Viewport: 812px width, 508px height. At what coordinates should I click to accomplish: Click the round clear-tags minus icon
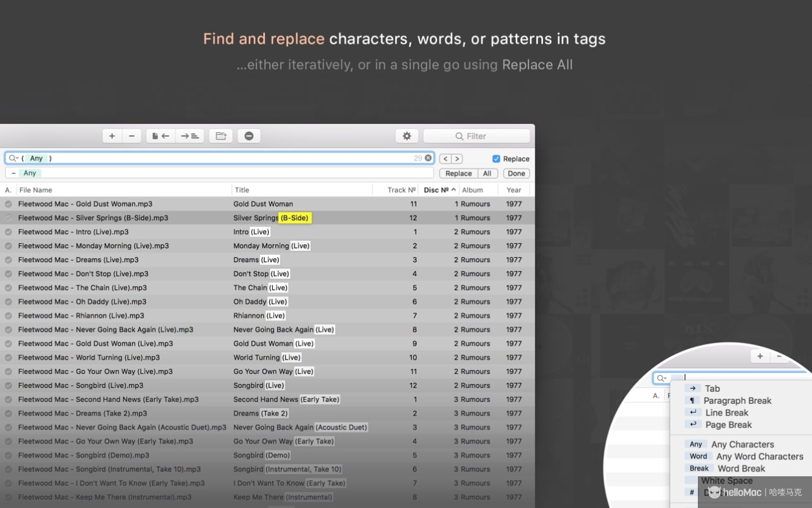tap(249, 136)
